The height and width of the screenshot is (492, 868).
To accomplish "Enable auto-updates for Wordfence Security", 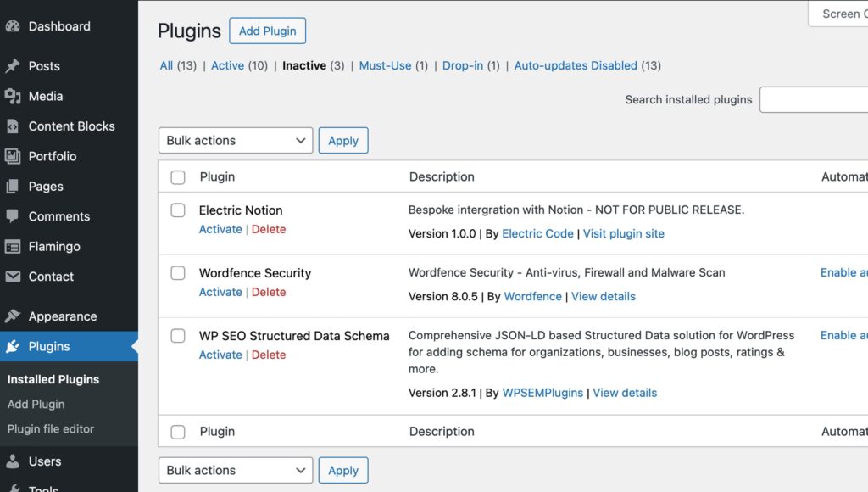I will [844, 272].
